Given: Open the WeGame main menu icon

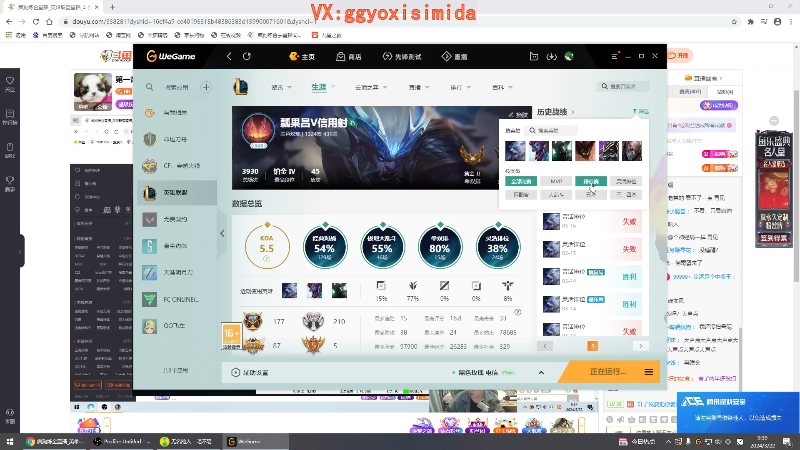Looking at the screenshot, I should point(615,56).
